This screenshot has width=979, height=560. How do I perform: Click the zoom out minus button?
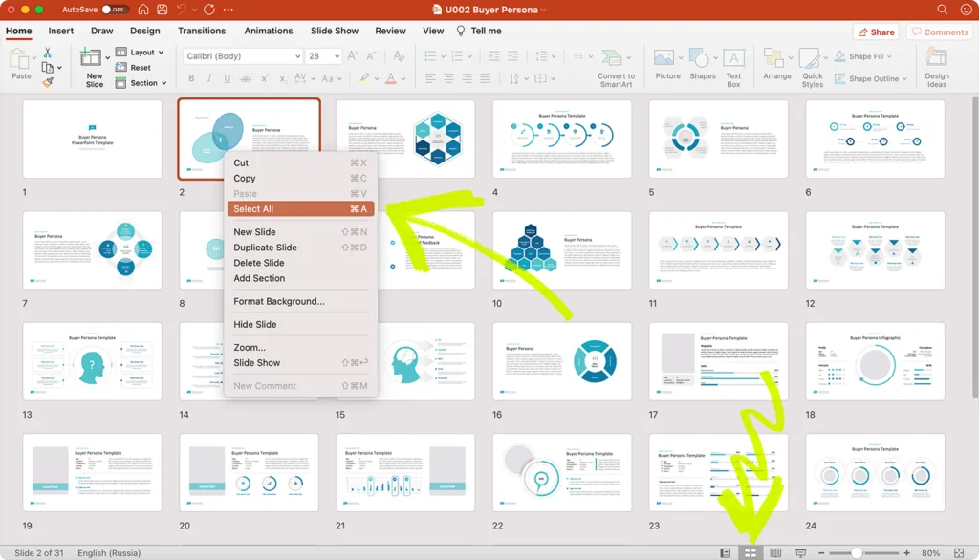point(821,553)
